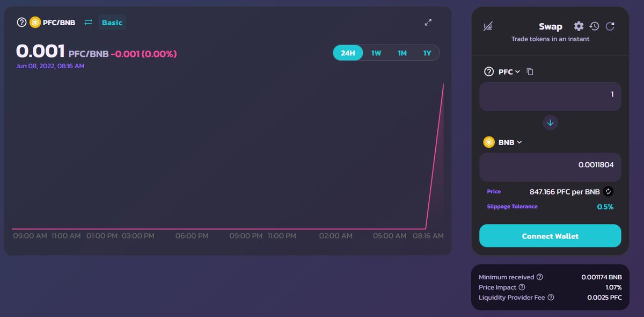Click the Swap panel heading
Screen dimensions: 644x317
pos(551,26)
